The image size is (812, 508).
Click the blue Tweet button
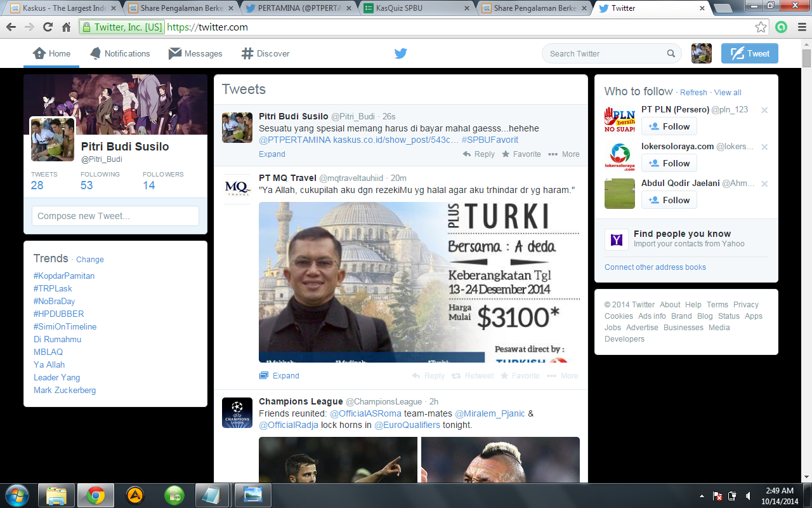750,53
